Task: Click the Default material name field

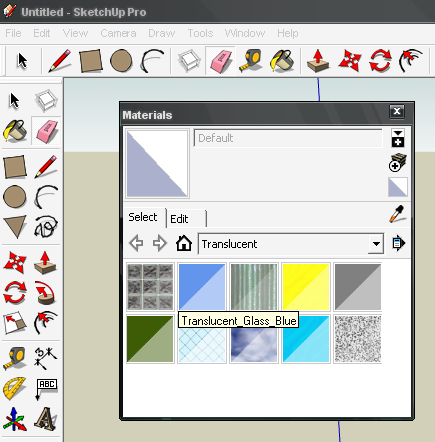Action: pyautogui.click(x=288, y=138)
